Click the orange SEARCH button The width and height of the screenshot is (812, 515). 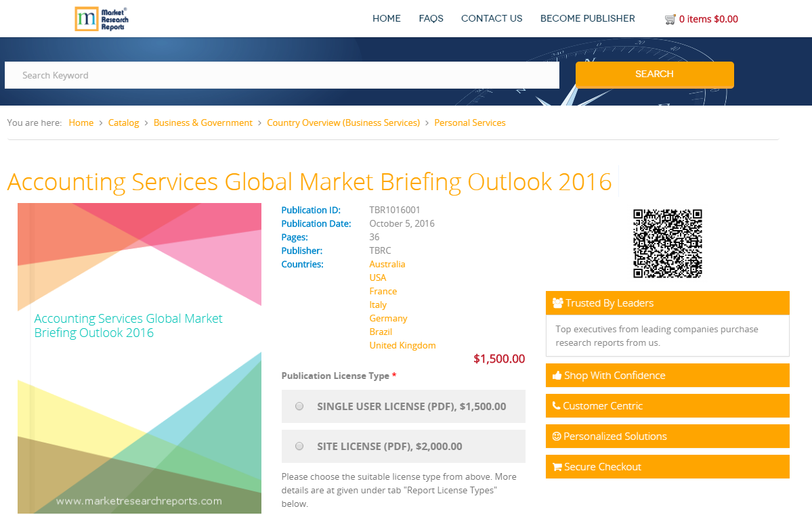655,74
